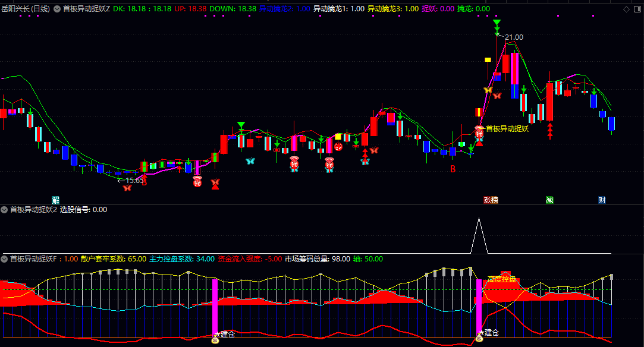Click the 异动擒龙2: 1.00 readout
644x347 pixels.
pos(285,8)
